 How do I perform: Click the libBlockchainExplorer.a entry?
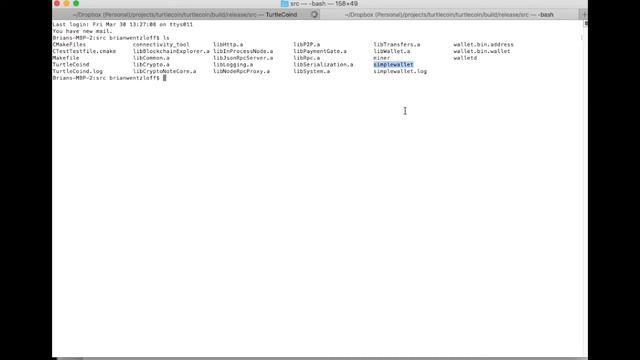171,51
